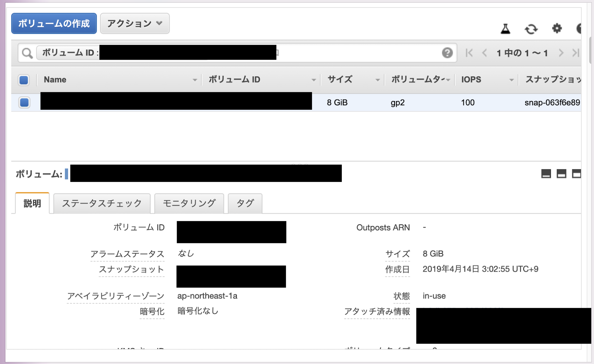594x364 pixels.
Task: Toggle the select-all checkbox in header
Action: (24, 80)
